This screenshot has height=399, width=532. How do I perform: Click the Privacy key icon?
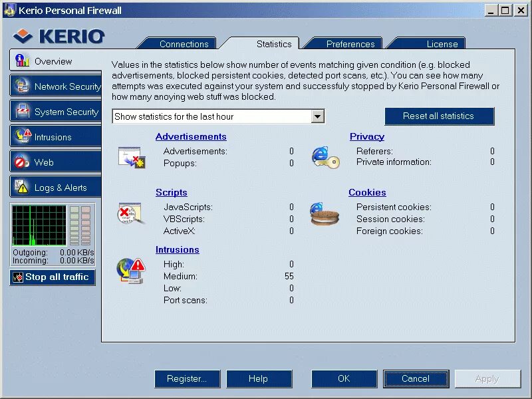click(325, 158)
